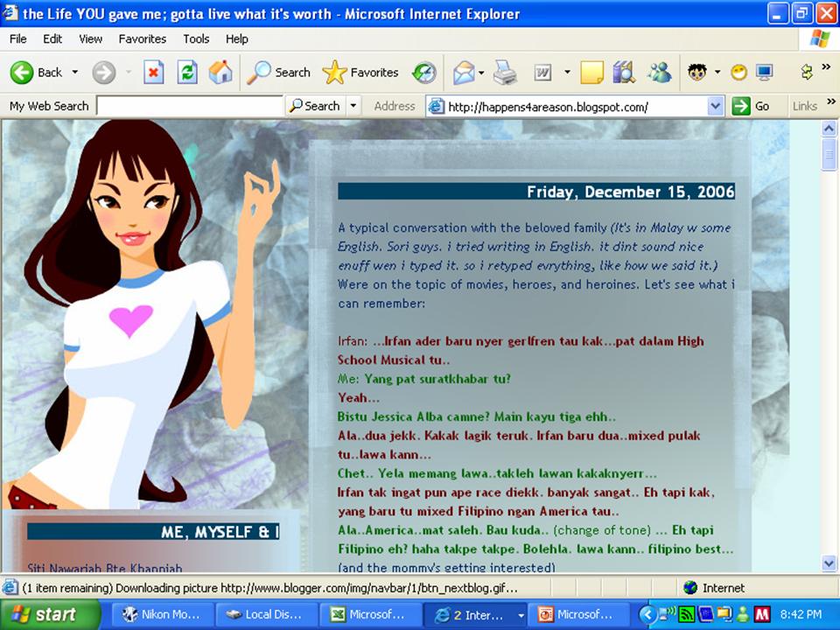The height and width of the screenshot is (630, 840).
Task: Open the Edit menu
Action: tap(52, 39)
